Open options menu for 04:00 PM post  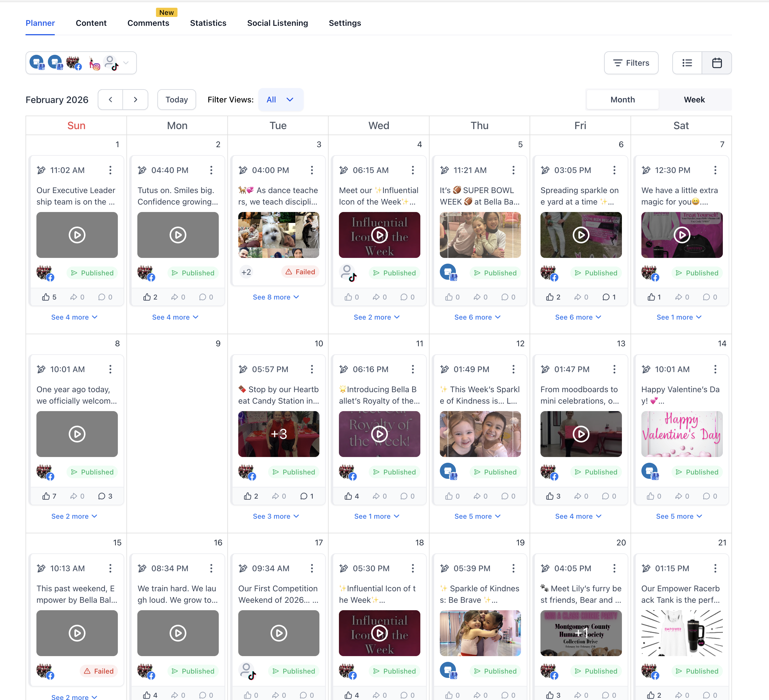312,170
